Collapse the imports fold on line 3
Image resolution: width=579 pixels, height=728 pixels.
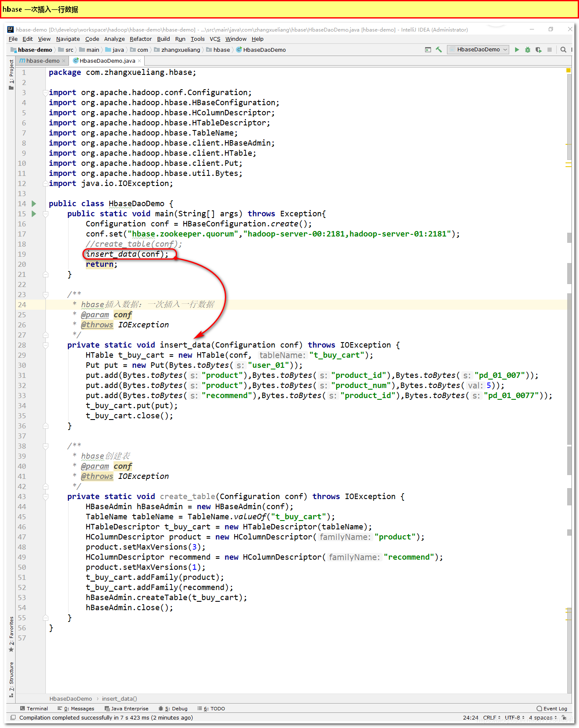pyautogui.click(x=45, y=93)
